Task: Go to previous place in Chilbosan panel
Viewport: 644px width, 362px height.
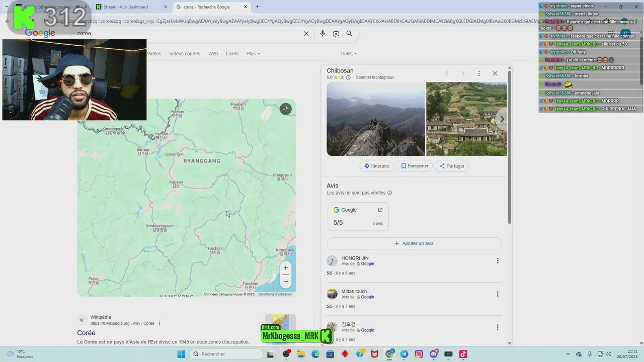Action: click(446, 73)
